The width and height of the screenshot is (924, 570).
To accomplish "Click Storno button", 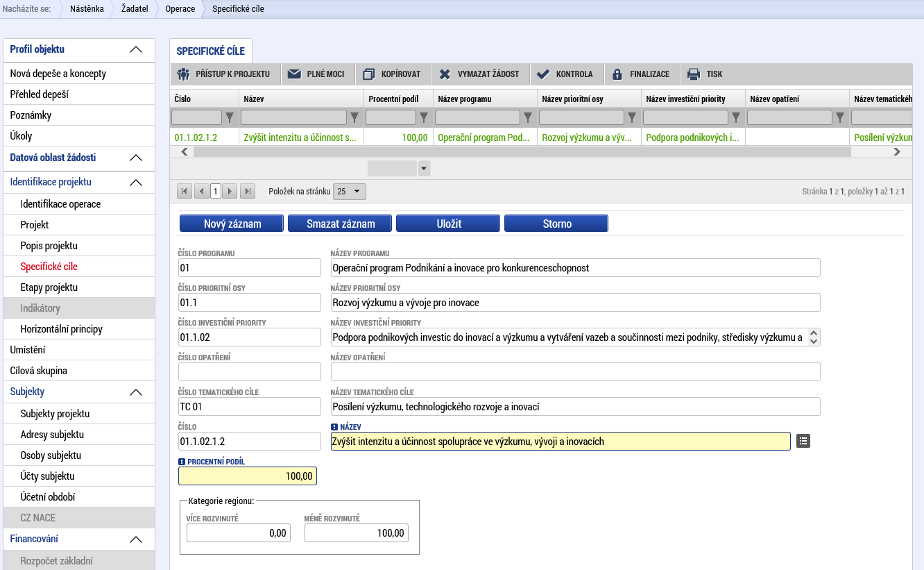I will [x=556, y=224].
